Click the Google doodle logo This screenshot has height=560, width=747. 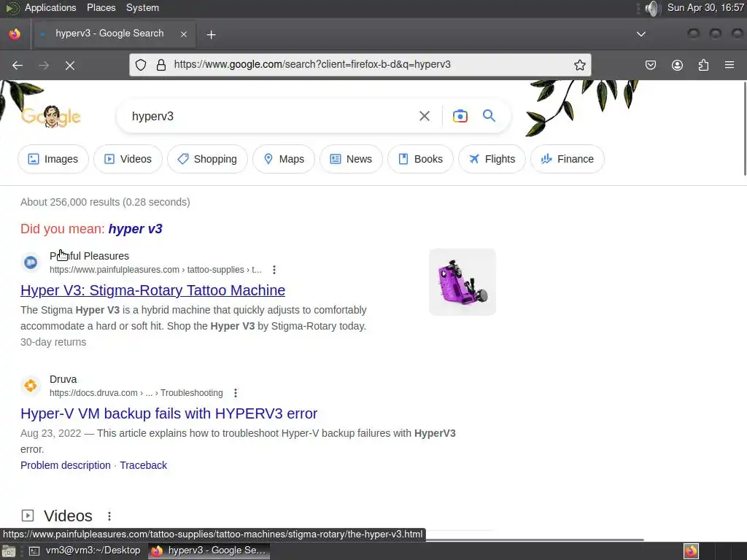(x=51, y=116)
